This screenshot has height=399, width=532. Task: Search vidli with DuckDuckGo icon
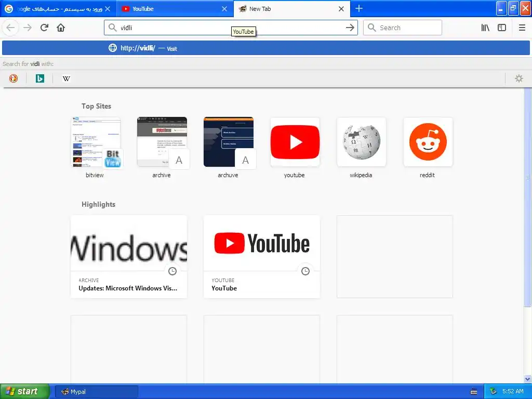[x=13, y=78]
